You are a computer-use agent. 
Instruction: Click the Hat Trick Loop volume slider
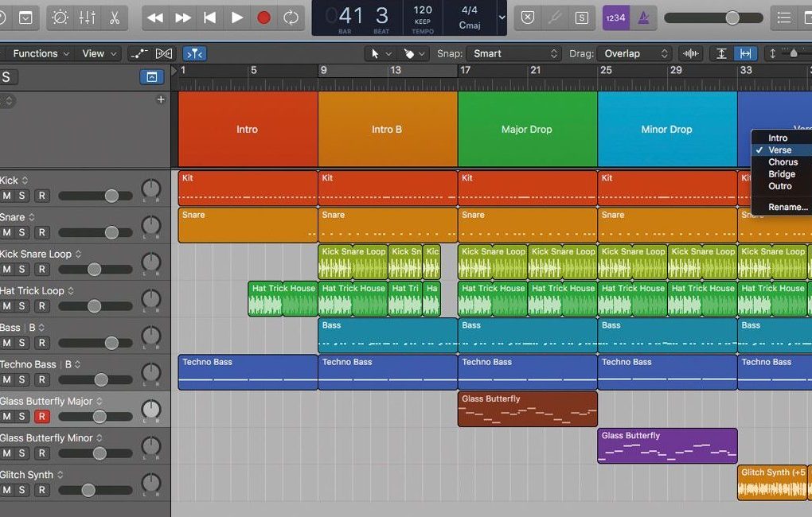94,306
